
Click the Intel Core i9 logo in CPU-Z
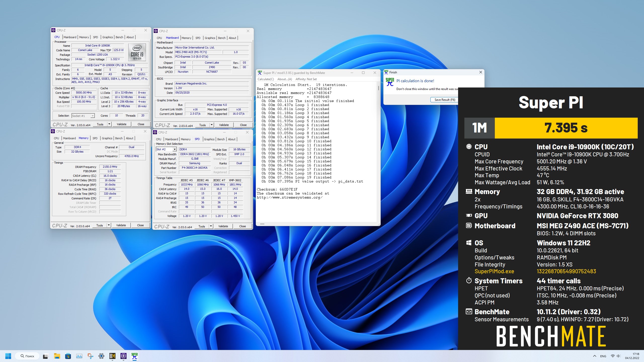[137, 52]
